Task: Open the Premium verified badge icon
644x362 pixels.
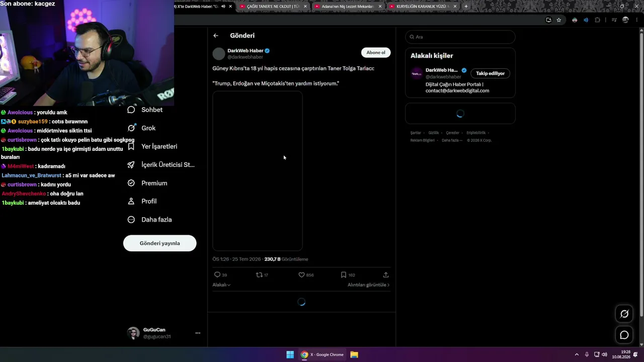Action: [x=131, y=183]
